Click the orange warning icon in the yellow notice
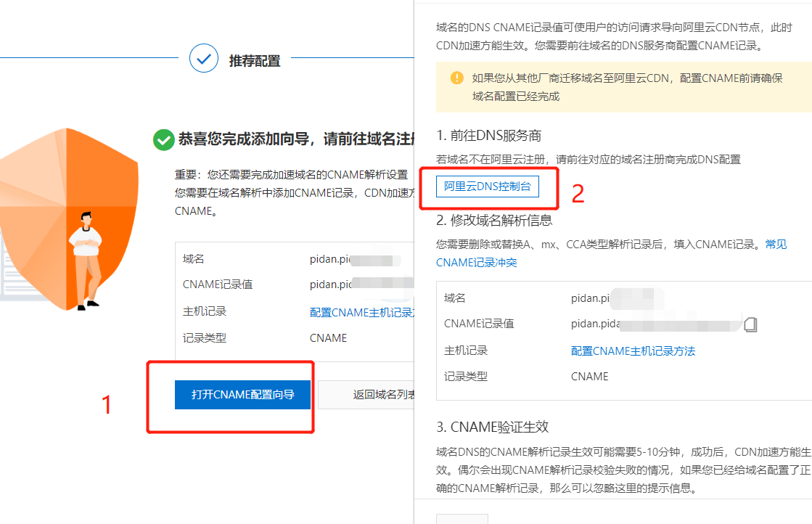The width and height of the screenshot is (812, 524). 456,78
